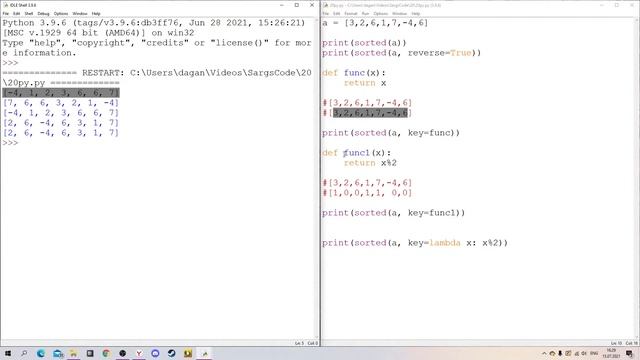Open Discord from taskbar

click(155, 353)
